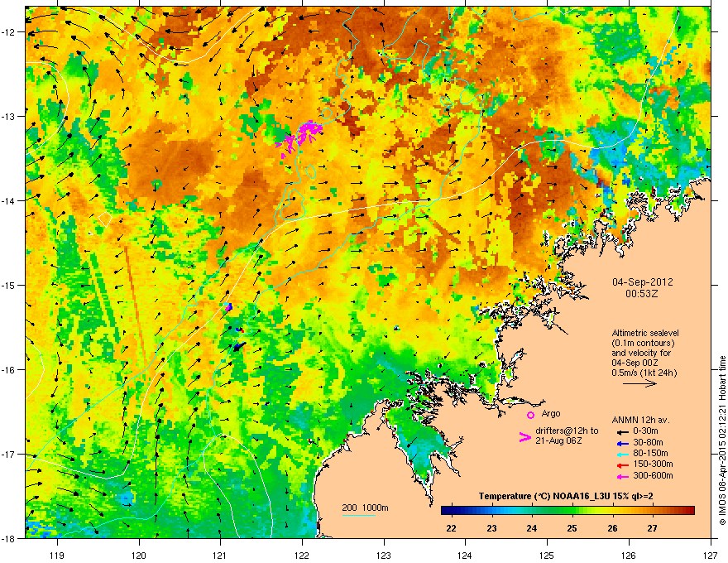
Task: Click the magenta drifters arrowhead legend symbol
Action: 524,437
